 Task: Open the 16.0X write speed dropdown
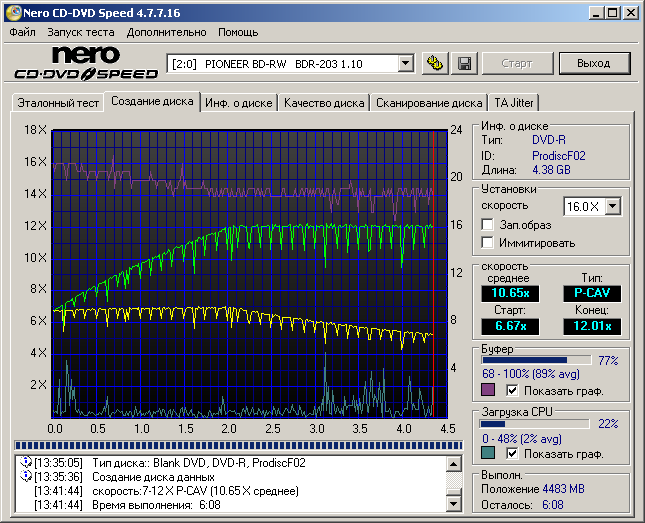click(613, 206)
